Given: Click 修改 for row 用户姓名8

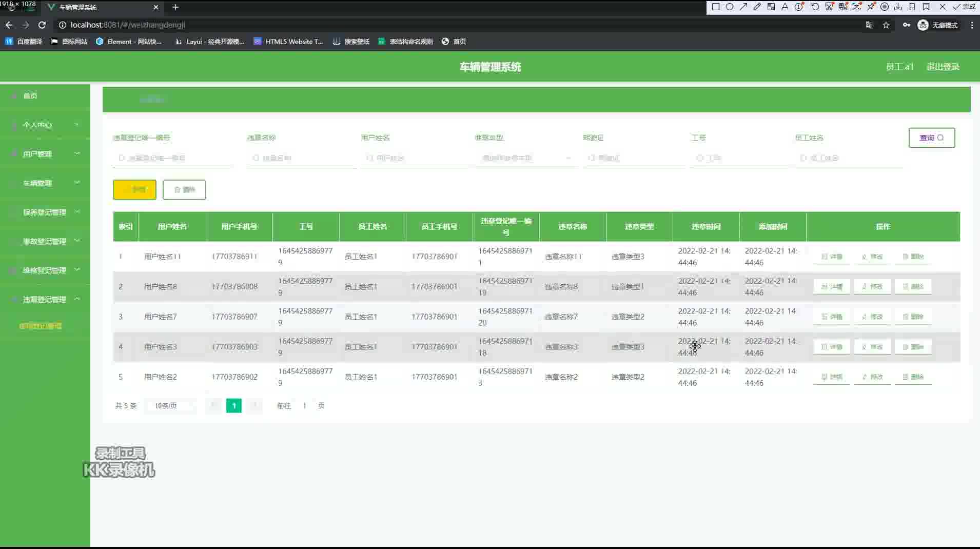Looking at the screenshot, I should click(x=872, y=286).
